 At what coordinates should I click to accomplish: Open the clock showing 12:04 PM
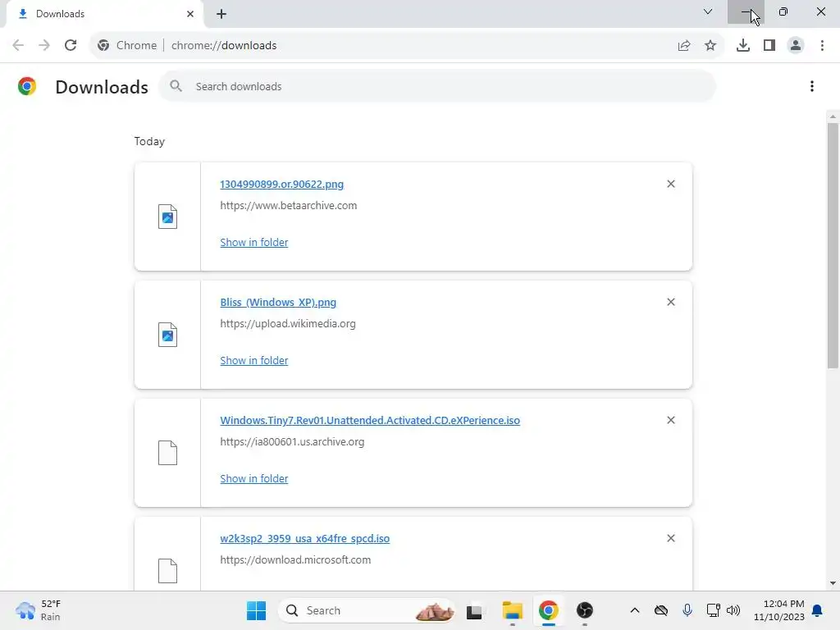[x=779, y=610]
